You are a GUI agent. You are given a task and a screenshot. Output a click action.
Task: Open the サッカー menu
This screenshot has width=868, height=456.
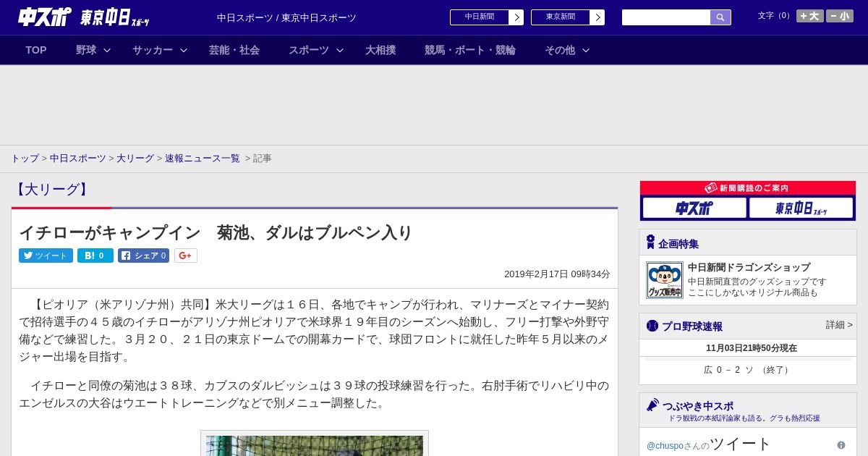tap(153, 50)
